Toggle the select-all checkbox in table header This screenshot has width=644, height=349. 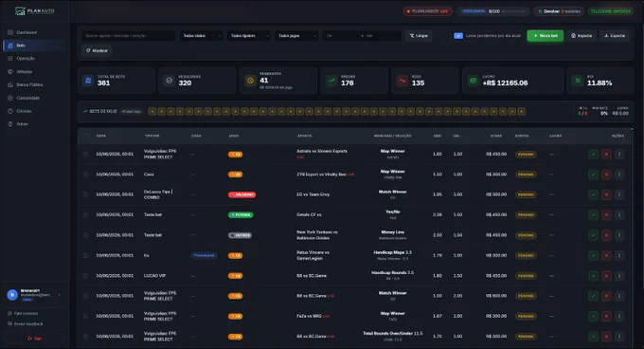(85, 136)
